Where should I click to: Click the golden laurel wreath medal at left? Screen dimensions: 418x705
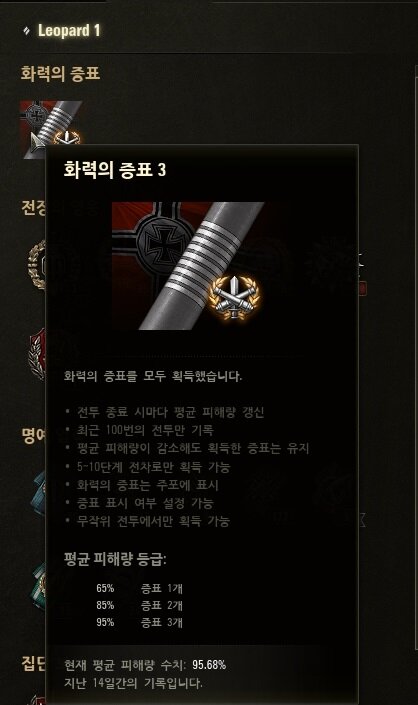(36, 265)
